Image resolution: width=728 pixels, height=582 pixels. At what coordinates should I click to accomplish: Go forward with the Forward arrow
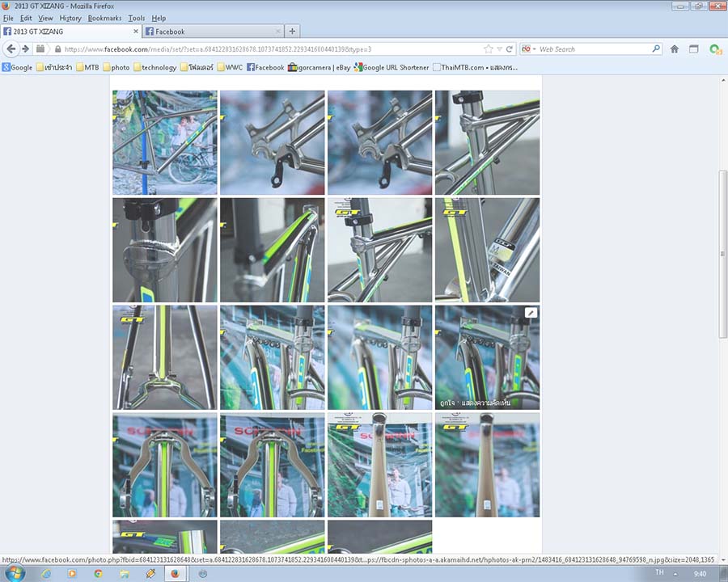point(26,48)
